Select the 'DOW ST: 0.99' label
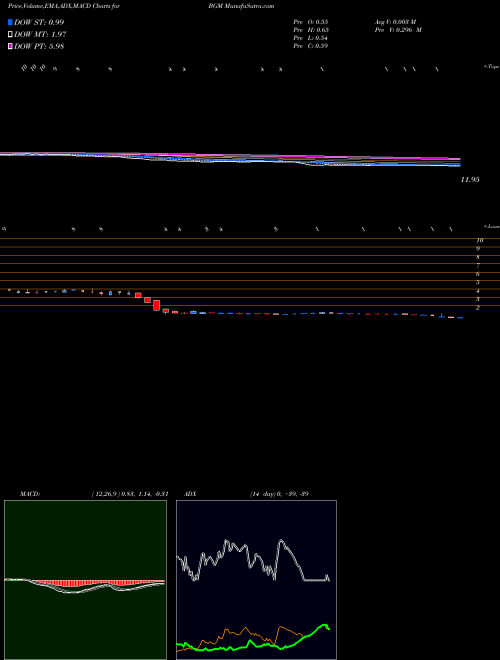Screen dimensions: 500x660 [x=39, y=22]
